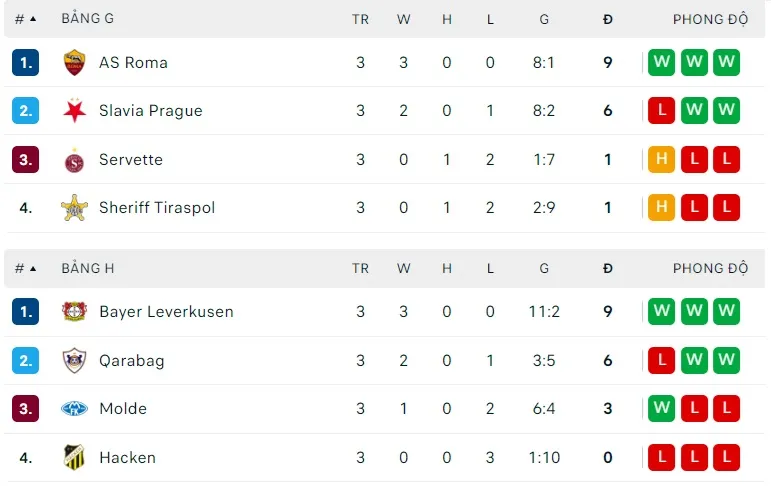The image size is (771, 486).
Task: Click the Servette club logo
Action: tap(75, 160)
